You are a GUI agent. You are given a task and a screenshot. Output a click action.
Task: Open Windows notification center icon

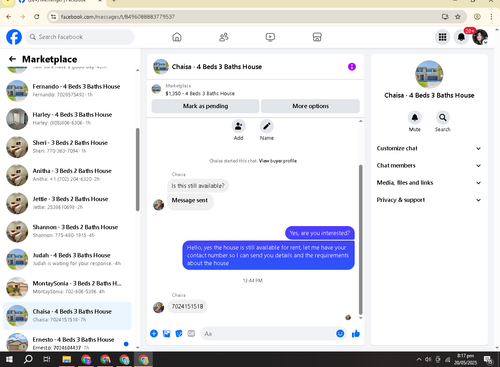[488, 359]
